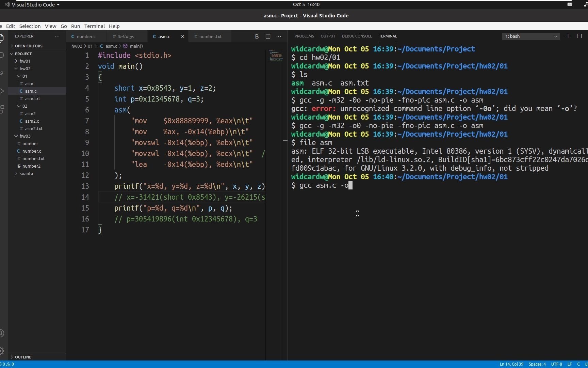Change indentation via Spaces: 4 in status bar
This screenshot has height=368, width=588.
coord(537,364)
